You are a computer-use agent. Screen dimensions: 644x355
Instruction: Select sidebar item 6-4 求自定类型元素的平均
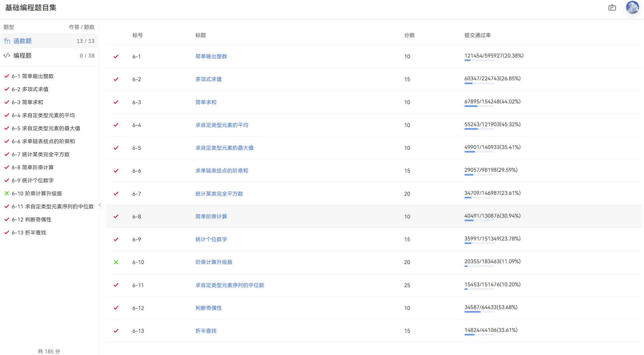[x=43, y=115]
